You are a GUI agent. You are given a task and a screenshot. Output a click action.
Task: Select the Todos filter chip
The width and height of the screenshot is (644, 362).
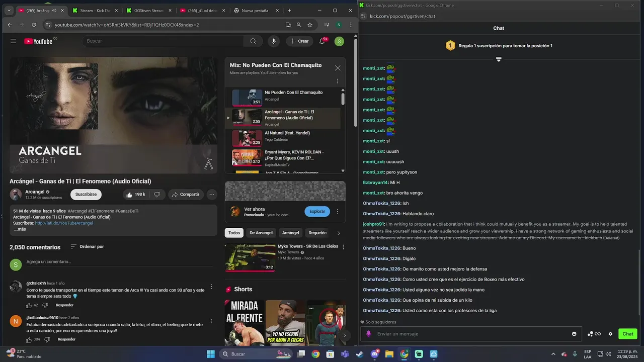click(234, 233)
